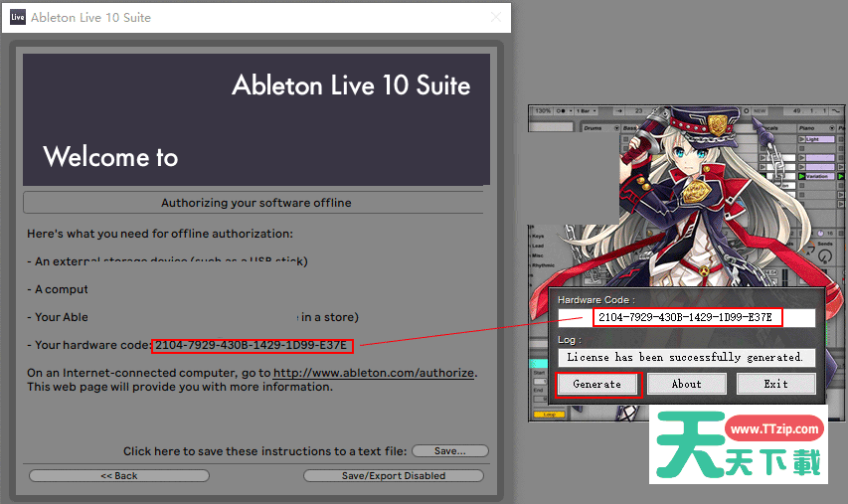Image resolution: width=848 pixels, height=504 pixels.
Task: Close the Ableton Live 10 Suite window
Action: coord(495,17)
